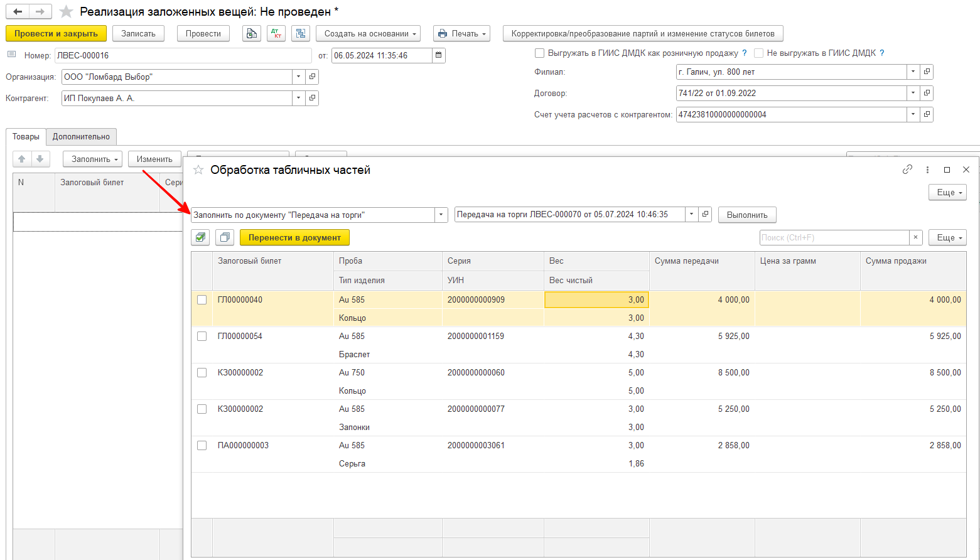
Task: Click the Записать button
Action: coord(138,34)
